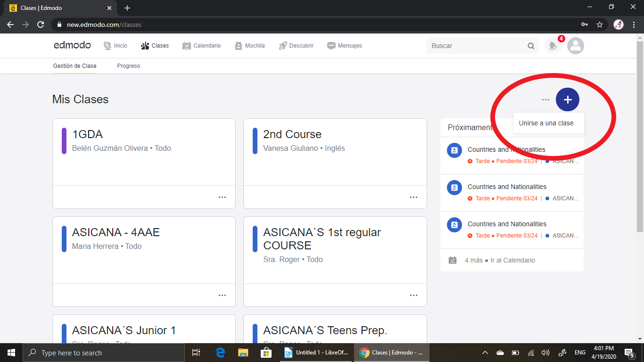Open a new browser tab
This screenshot has width=644, height=362.
click(x=127, y=8)
